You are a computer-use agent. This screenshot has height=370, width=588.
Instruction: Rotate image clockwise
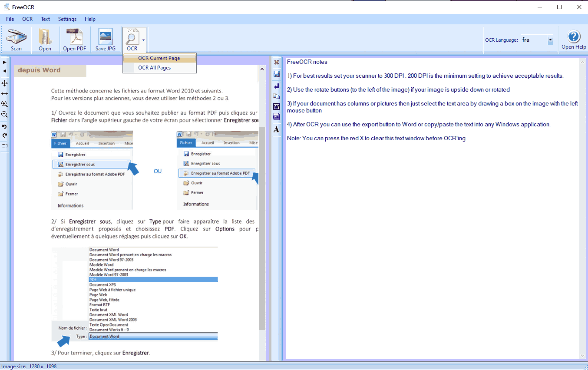[x=5, y=135]
